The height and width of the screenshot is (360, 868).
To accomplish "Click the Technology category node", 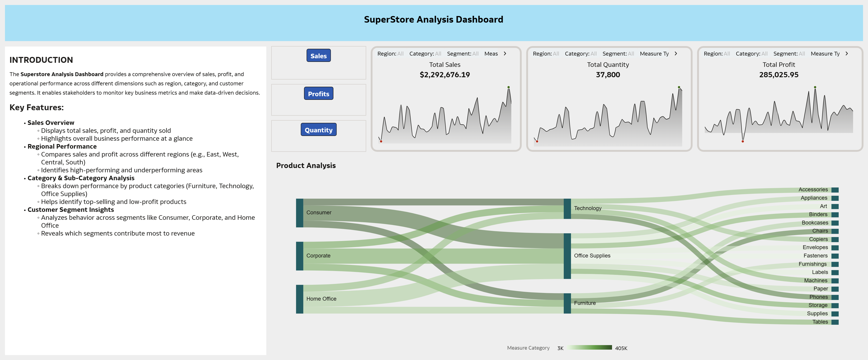I will (x=567, y=208).
